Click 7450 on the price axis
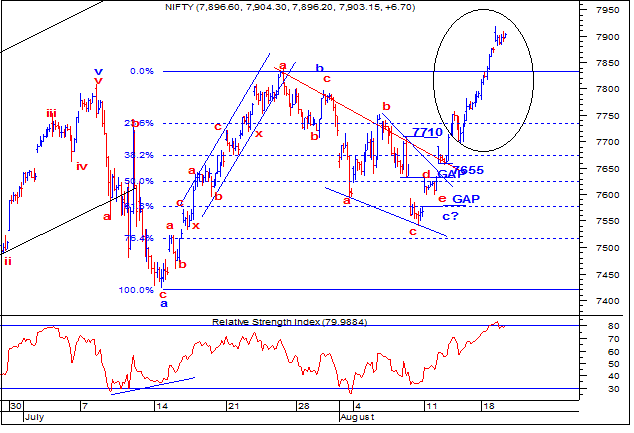 point(608,275)
